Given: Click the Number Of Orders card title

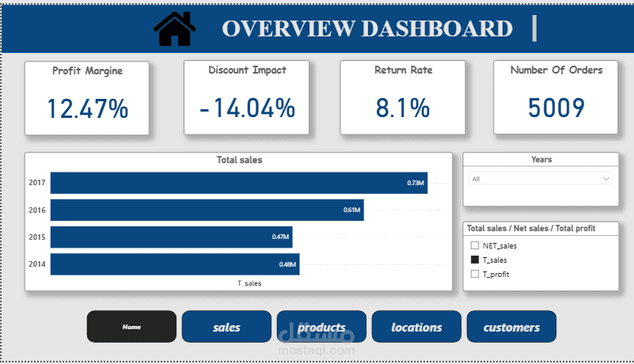Looking at the screenshot, I should coord(556,70).
